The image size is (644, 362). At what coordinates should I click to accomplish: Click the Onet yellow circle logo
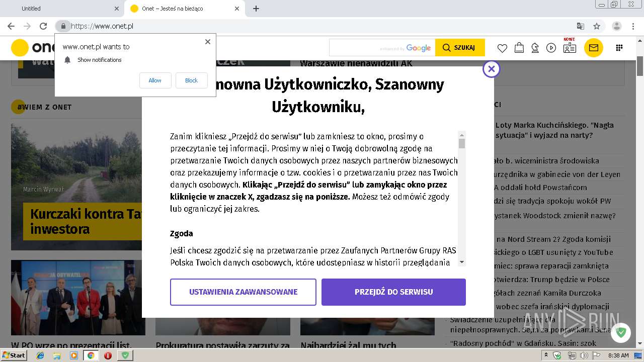tap(20, 48)
